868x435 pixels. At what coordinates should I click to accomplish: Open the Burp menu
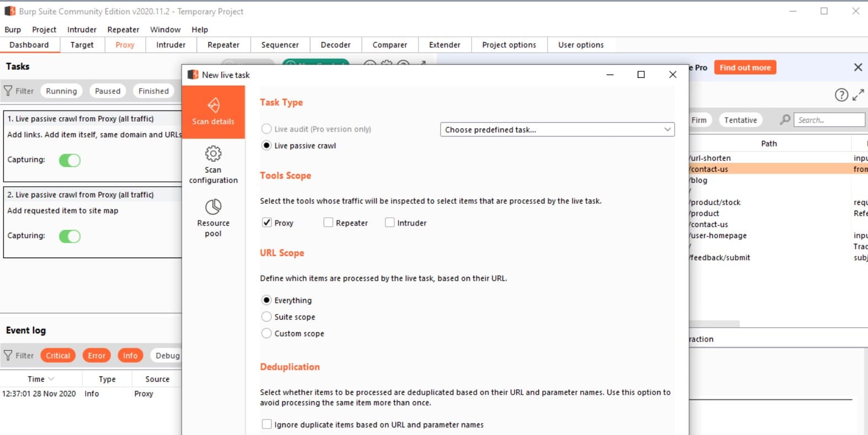[13, 30]
